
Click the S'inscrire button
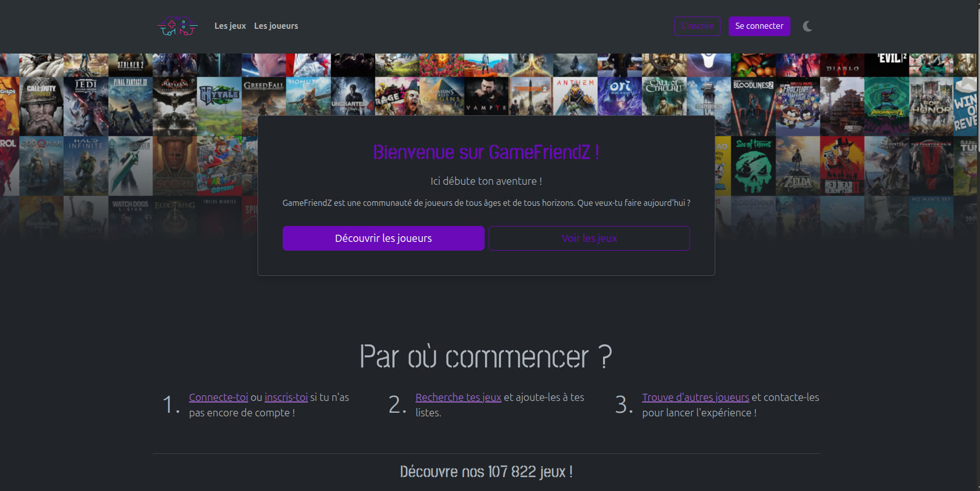[x=697, y=26]
